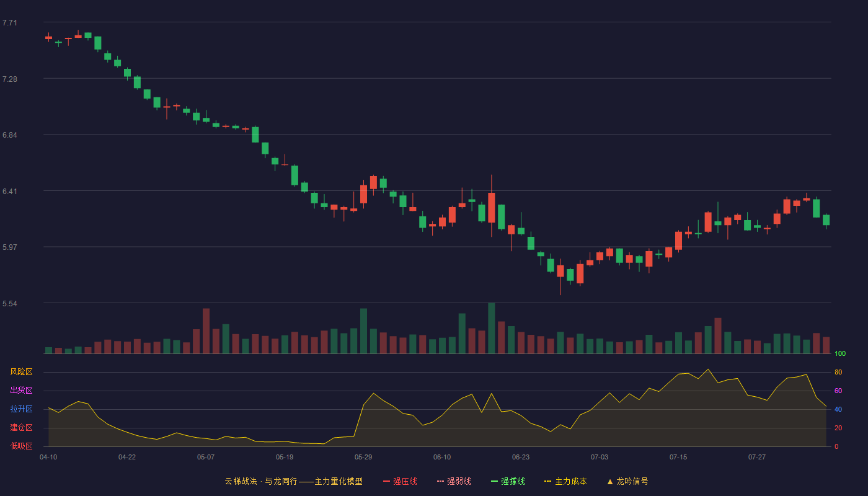This screenshot has height=496, width=868.
Task: Click the 07-27 date label
Action: (757, 457)
